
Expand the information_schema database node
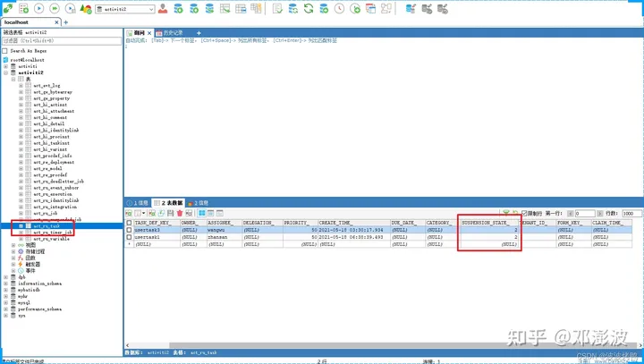[5, 283]
